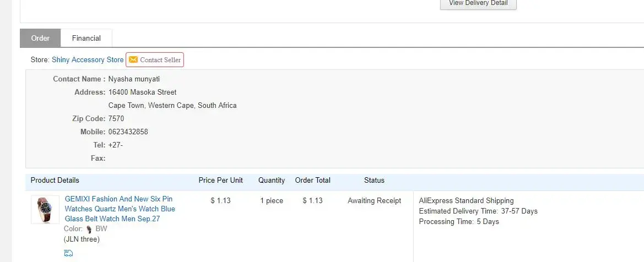This screenshot has width=644, height=262.
Task: Click the Status column header
Action: [x=374, y=181]
